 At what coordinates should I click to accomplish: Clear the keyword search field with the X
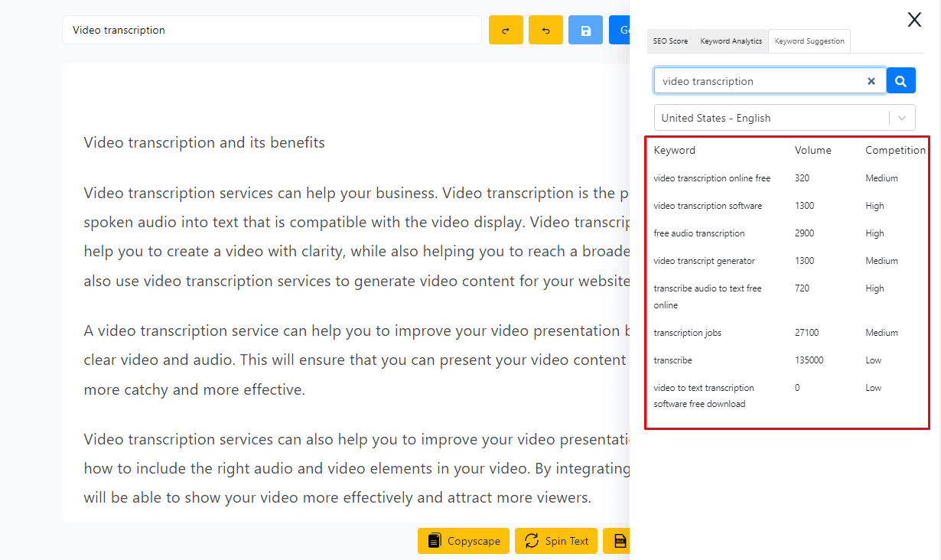coord(871,81)
